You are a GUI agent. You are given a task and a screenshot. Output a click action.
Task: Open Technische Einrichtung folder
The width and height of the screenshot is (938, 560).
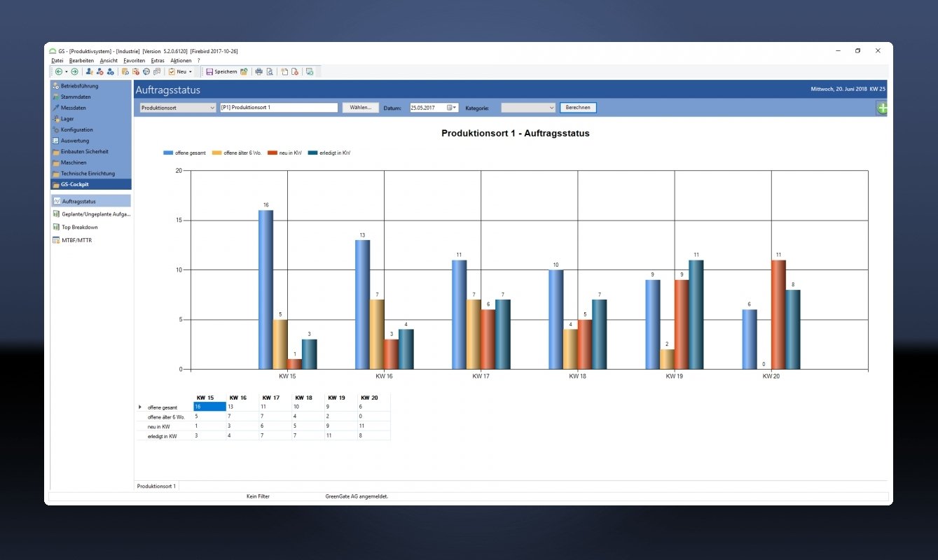(91, 174)
